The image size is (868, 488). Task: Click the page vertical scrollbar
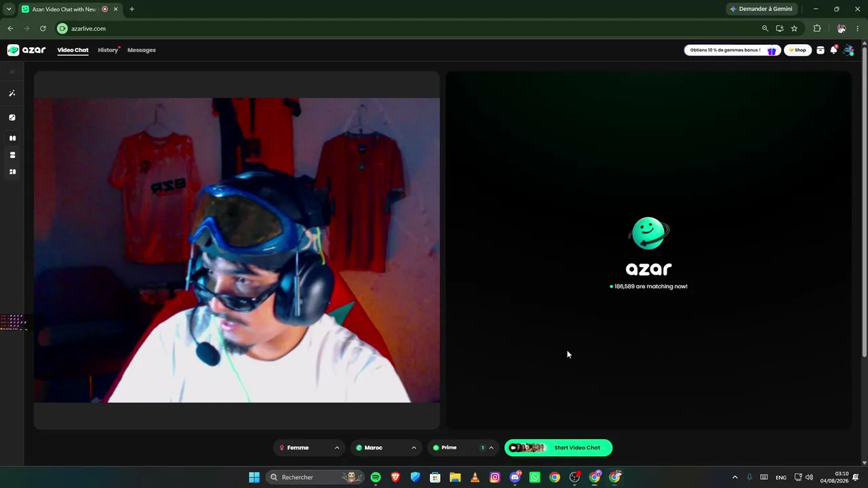coord(864,203)
